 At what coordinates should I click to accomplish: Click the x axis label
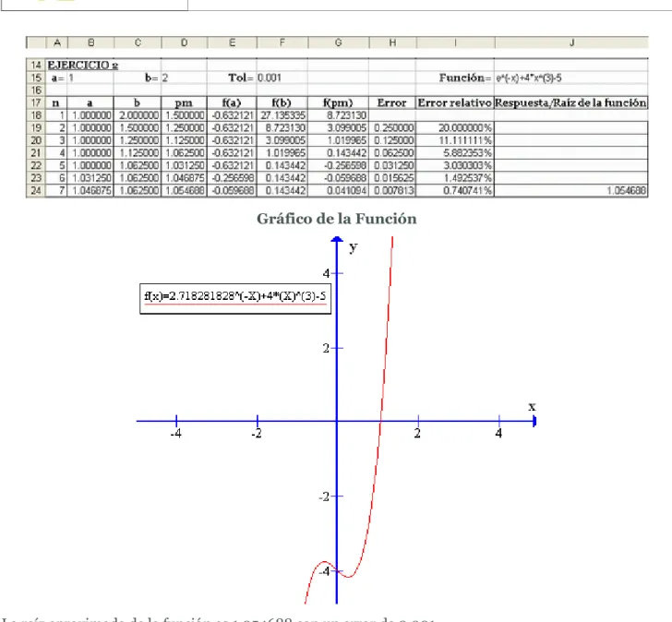coord(532,407)
